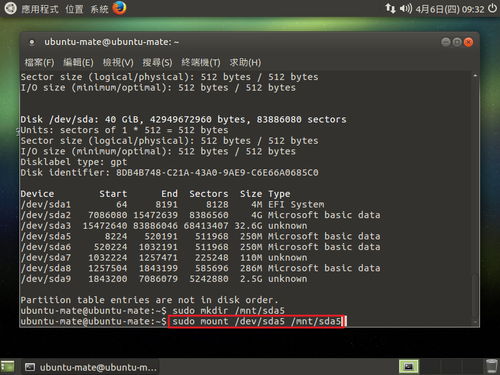Open the 編輯(E) edit menu
Viewport: 500px width, 375px height.
(x=78, y=62)
